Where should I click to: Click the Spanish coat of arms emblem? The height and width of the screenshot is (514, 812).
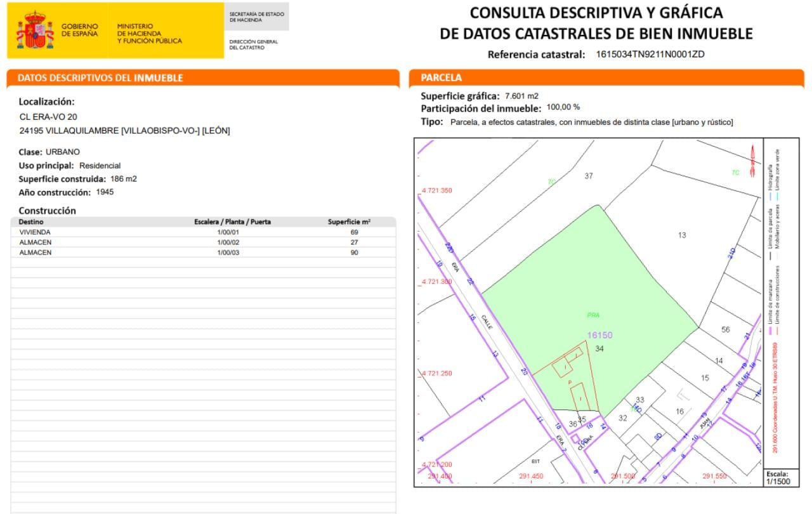tap(35, 30)
